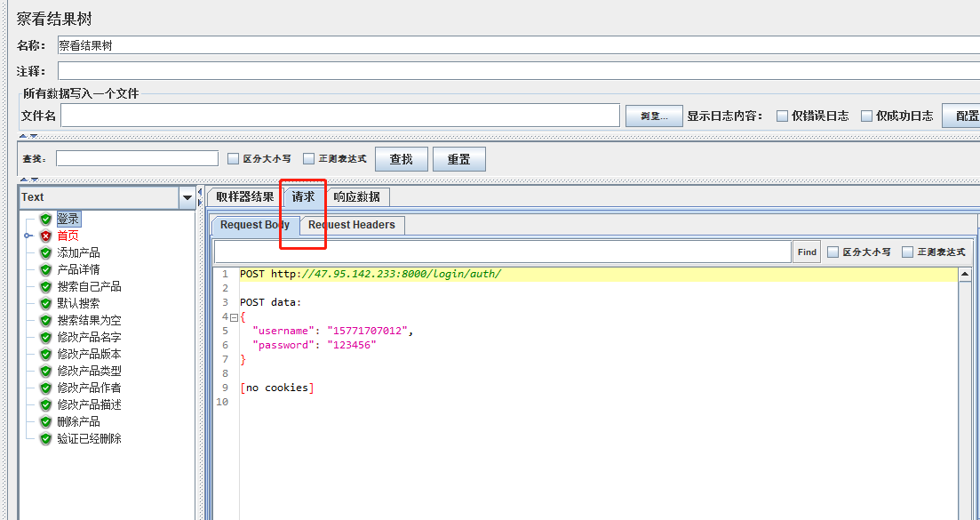Click success icon next to 搜索结果为空

click(45, 321)
